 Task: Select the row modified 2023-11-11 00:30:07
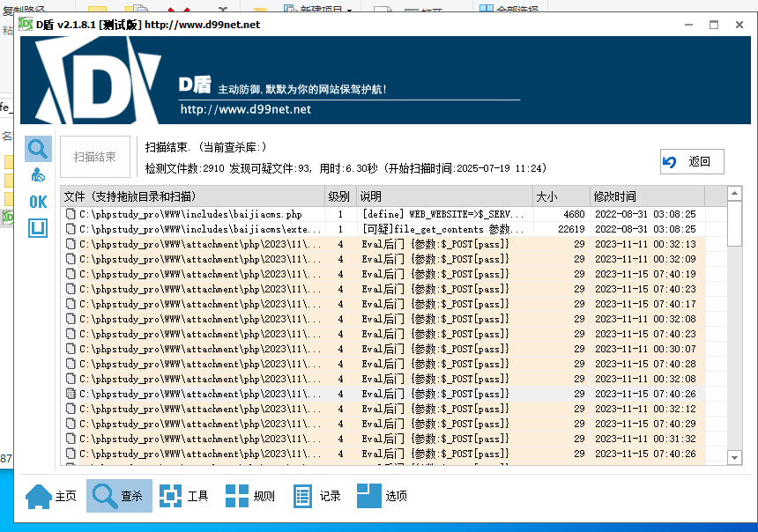point(383,349)
